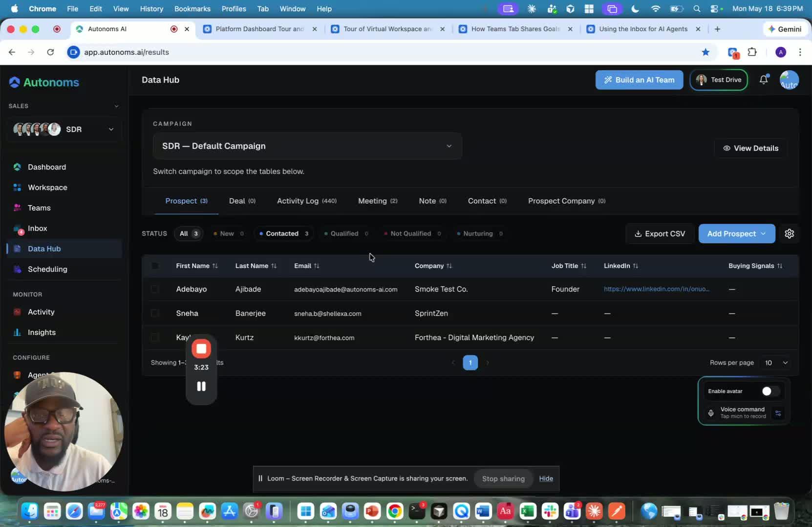The height and width of the screenshot is (527, 812).
Task: Click the address bar URL
Action: (x=127, y=52)
